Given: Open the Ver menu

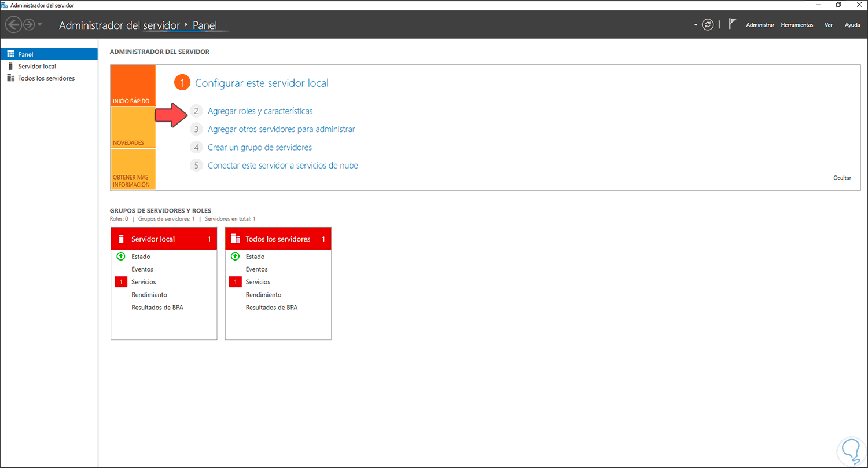Looking at the screenshot, I should [829, 25].
